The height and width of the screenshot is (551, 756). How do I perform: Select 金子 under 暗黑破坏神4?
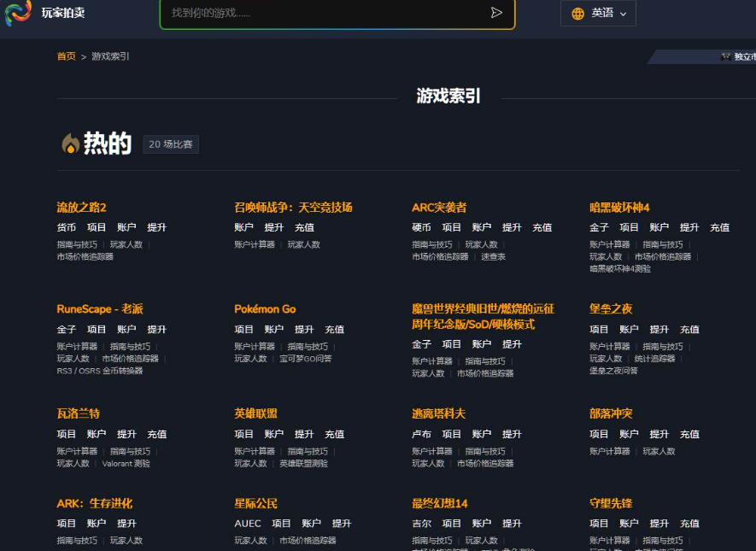click(x=599, y=227)
